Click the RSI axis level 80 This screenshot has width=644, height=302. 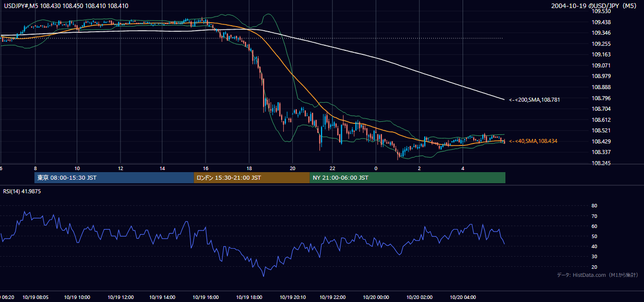594,206
